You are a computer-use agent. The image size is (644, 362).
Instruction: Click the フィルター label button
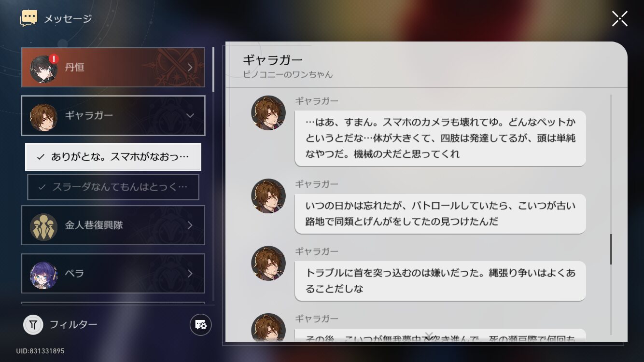(x=73, y=324)
